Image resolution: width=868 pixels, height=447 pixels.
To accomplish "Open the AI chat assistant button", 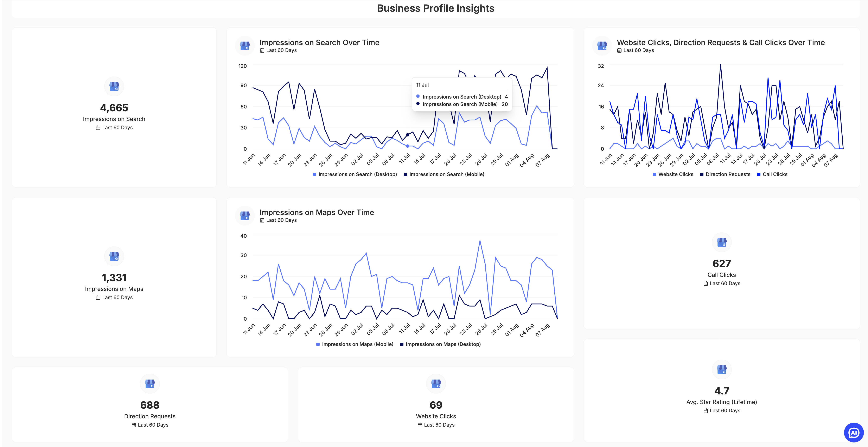I will (x=854, y=432).
